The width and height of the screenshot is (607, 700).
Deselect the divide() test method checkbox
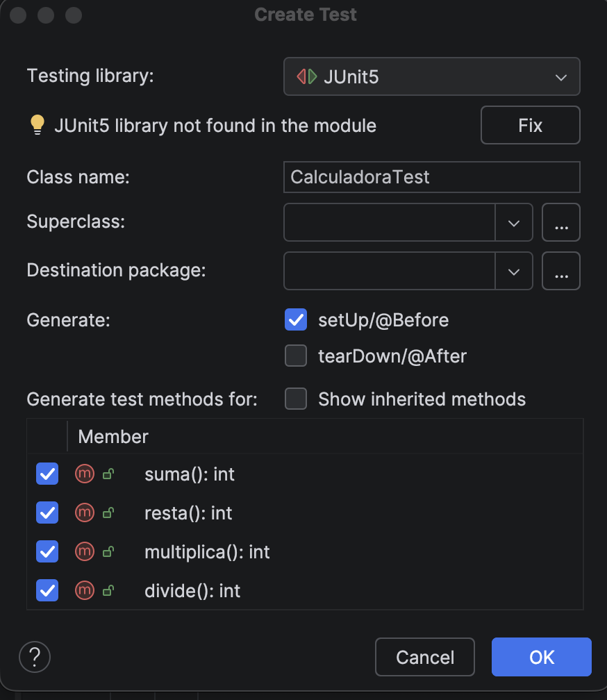(47, 590)
